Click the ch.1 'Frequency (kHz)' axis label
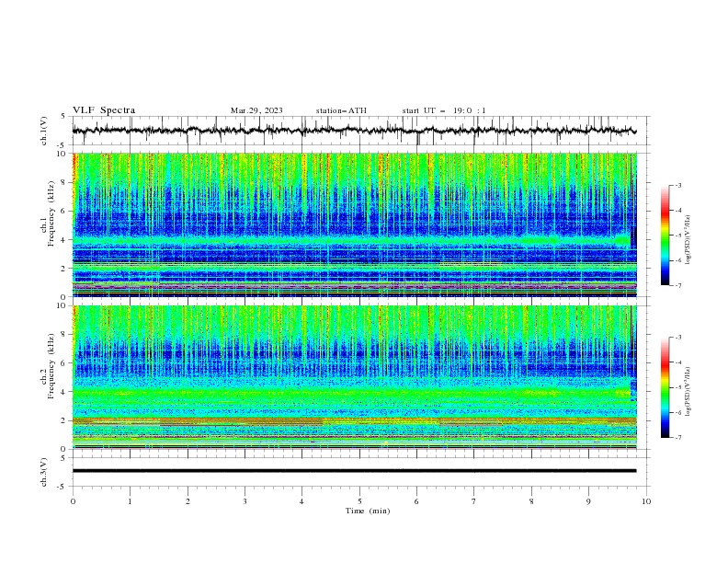 click(51, 214)
